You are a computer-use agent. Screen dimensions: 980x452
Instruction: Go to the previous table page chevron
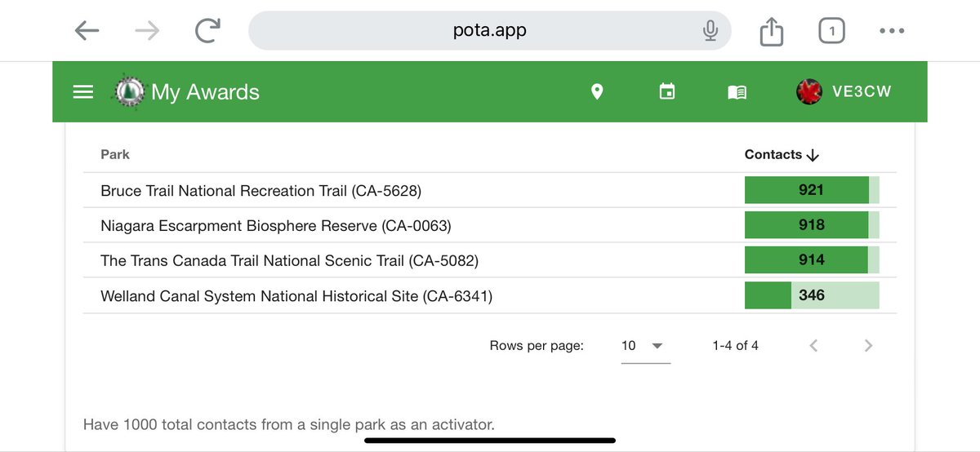click(813, 346)
